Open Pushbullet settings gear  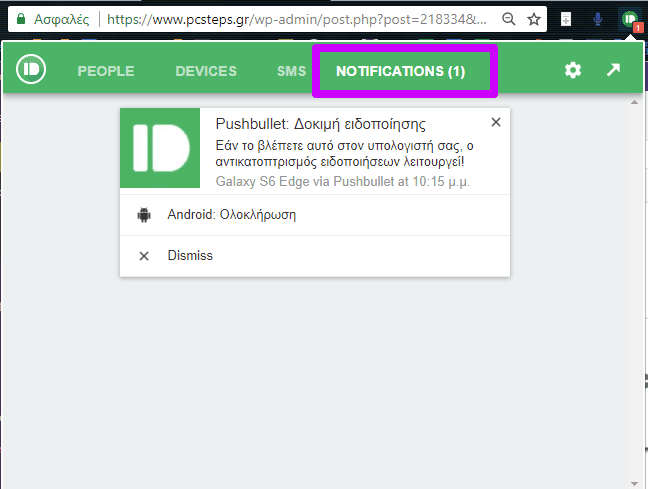pyautogui.click(x=573, y=70)
